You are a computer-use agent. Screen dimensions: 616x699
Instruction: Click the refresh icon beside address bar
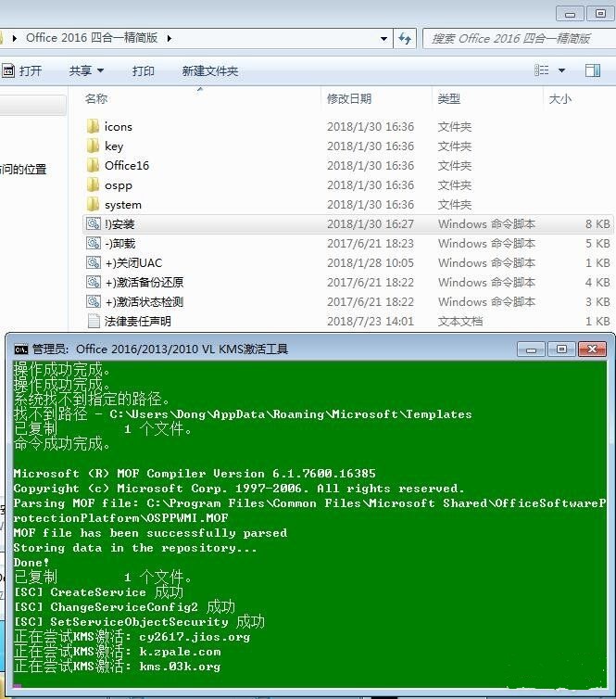(x=405, y=38)
